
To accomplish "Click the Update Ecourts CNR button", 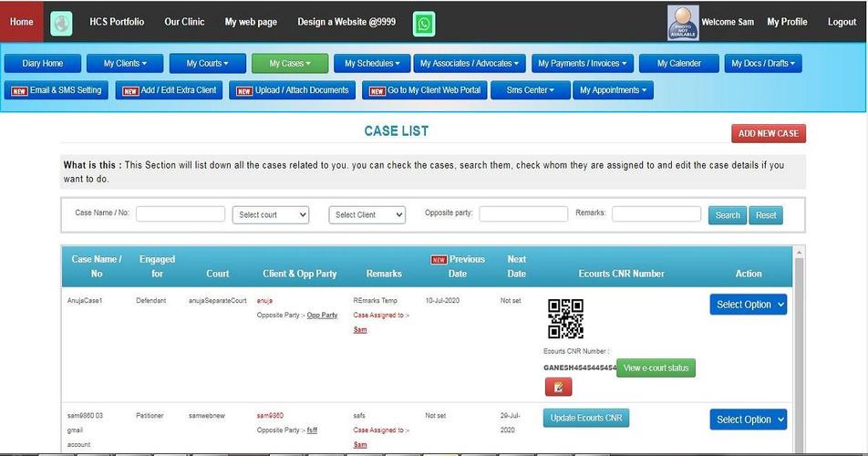I will coord(586,418).
